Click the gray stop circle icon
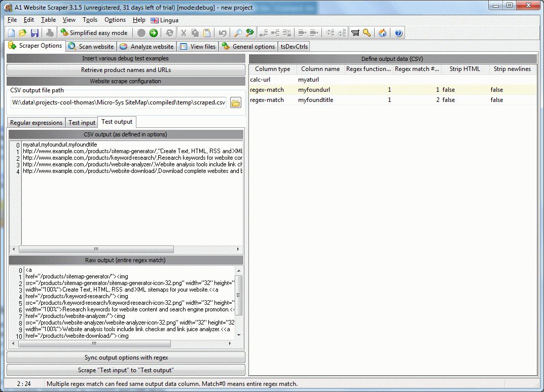 pyautogui.click(x=141, y=33)
